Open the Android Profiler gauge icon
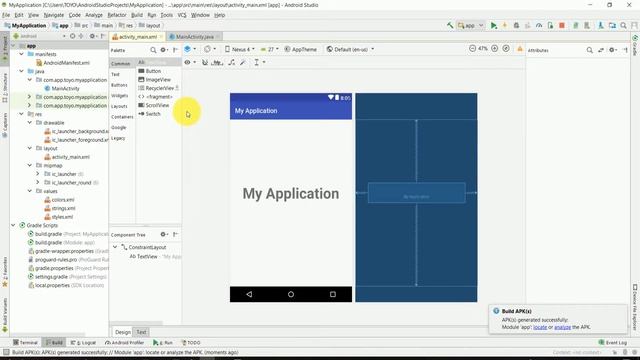 coord(539,25)
